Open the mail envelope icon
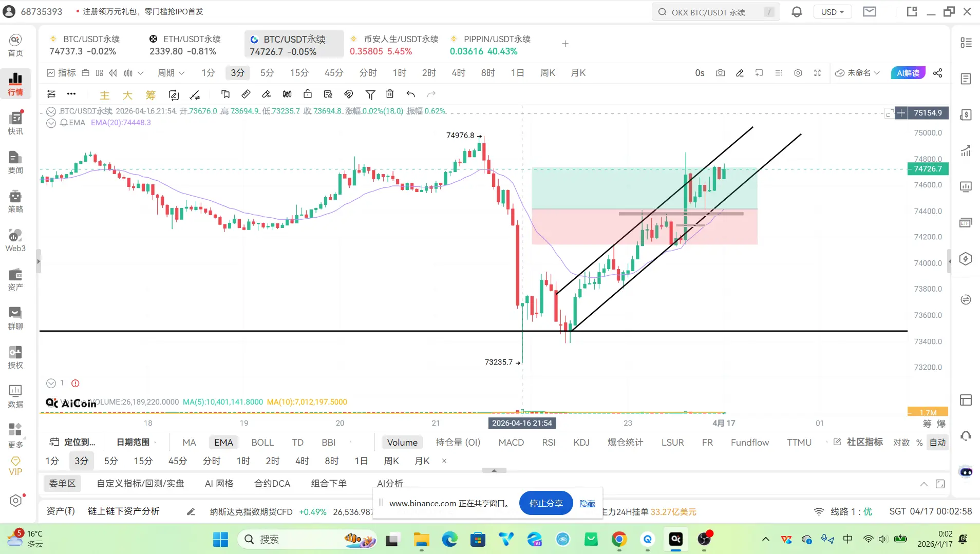This screenshot has width=980, height=554. [x=870, y=11]
